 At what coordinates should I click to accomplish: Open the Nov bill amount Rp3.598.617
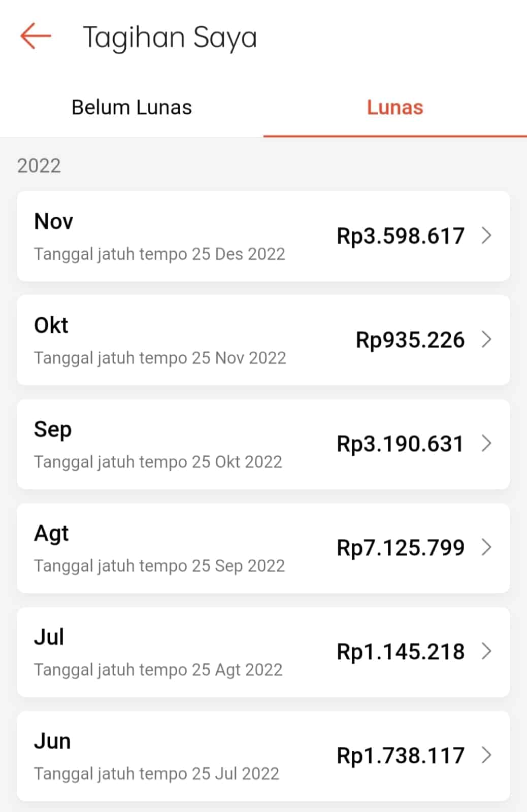[401, 236]
